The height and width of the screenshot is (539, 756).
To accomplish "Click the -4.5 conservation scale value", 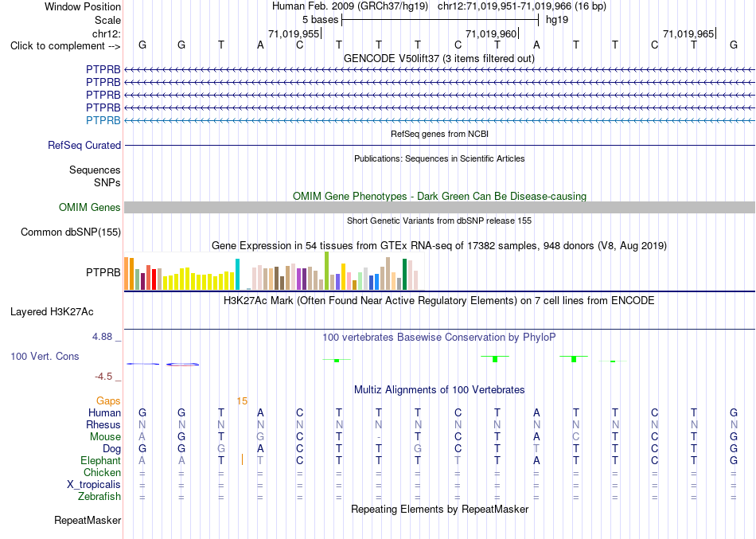I will click(103, 377).
